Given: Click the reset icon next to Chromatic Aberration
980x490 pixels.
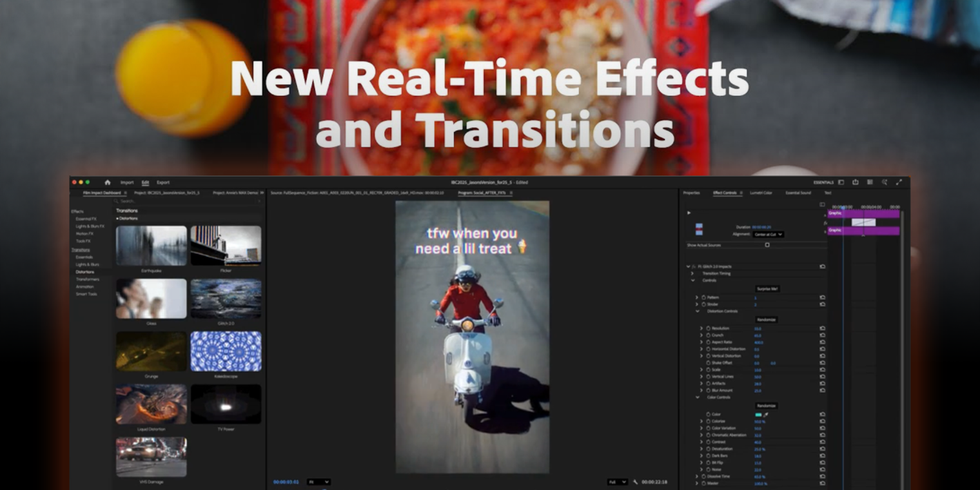Looking at the screenshot, I should click(823, 435).
